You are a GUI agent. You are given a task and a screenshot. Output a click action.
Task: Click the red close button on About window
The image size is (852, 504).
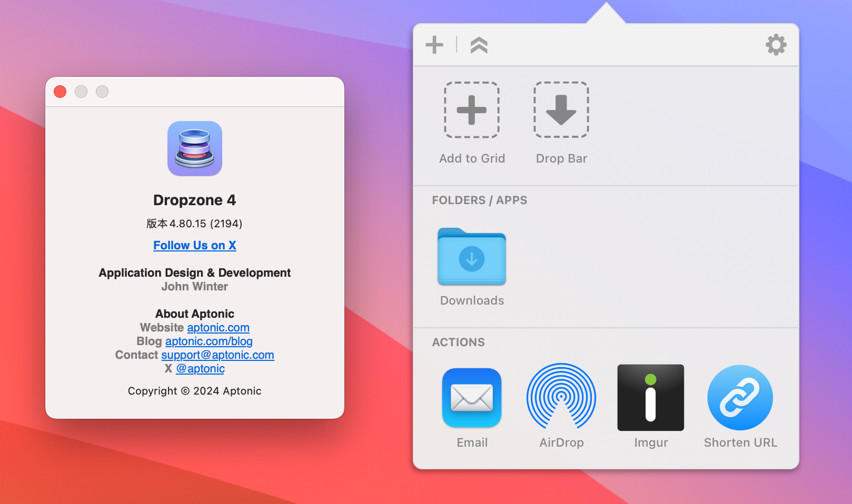tap(60, 91)
